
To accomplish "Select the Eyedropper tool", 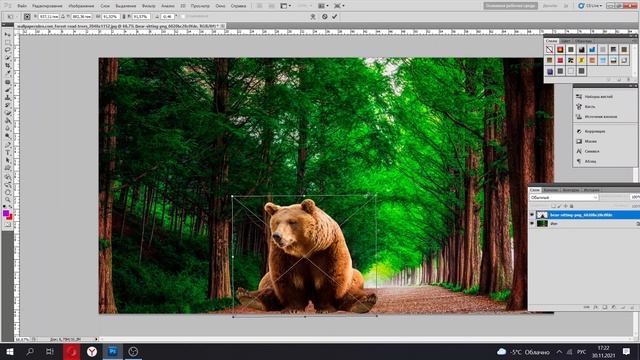I will tap(7, 73).
